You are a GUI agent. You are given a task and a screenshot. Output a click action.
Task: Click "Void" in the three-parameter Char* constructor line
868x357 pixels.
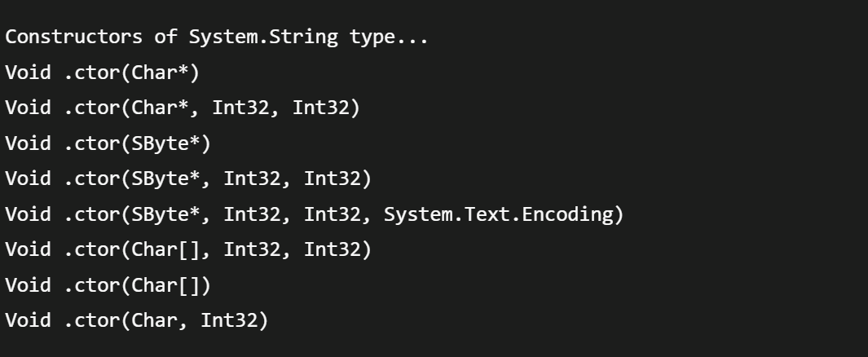[x=28, y=108]
